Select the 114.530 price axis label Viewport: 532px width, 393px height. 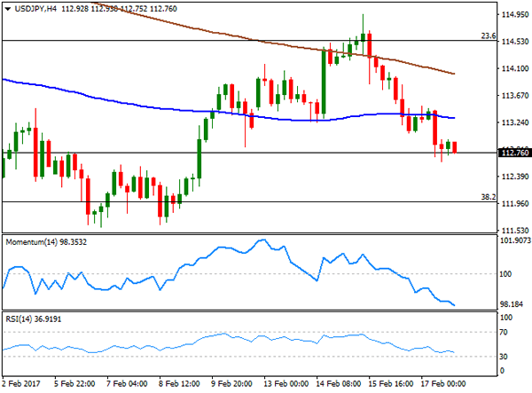[x=514, y=42]
